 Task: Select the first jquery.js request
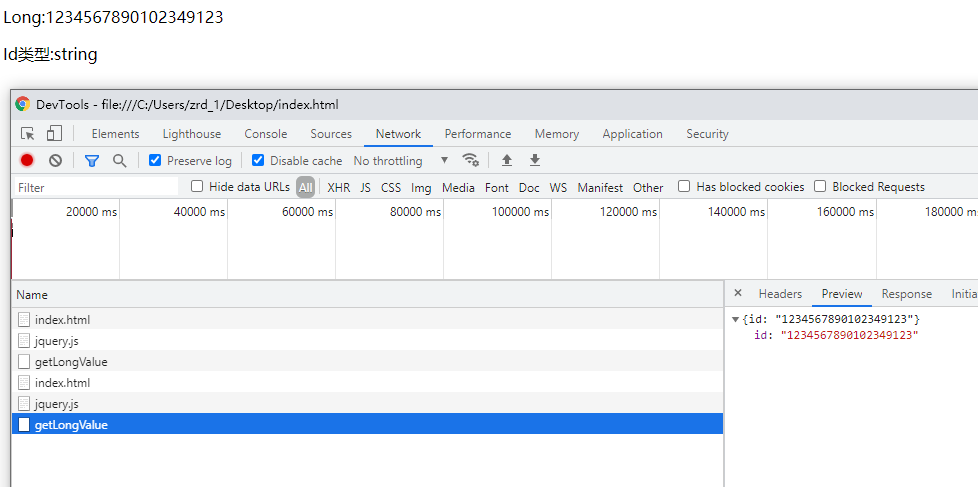click(367, 340)
